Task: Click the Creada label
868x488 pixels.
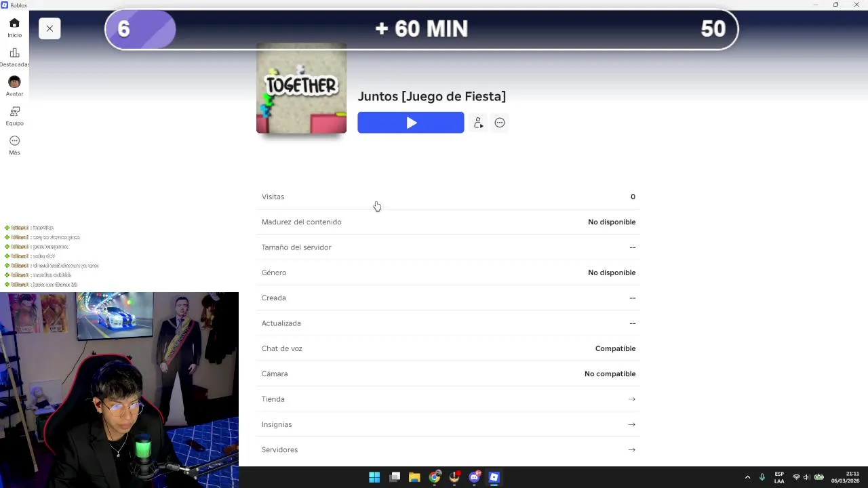Action: click(x=274, y=298)
